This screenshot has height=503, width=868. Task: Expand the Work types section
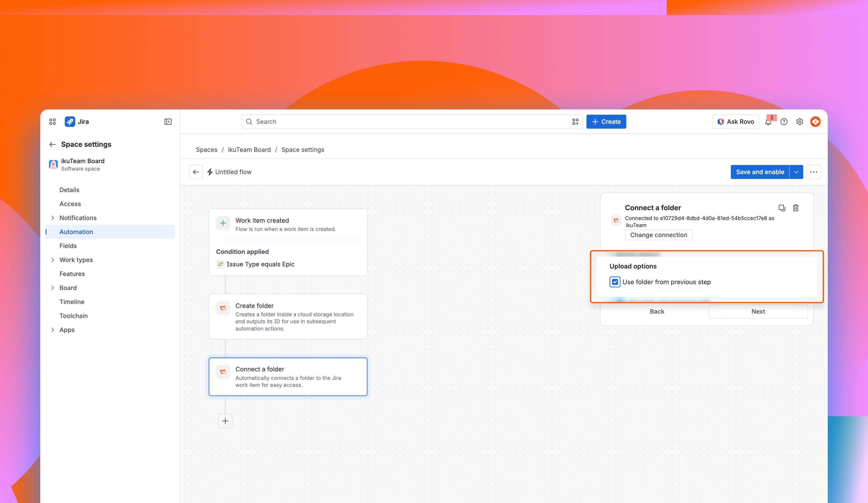pos(52,260)
